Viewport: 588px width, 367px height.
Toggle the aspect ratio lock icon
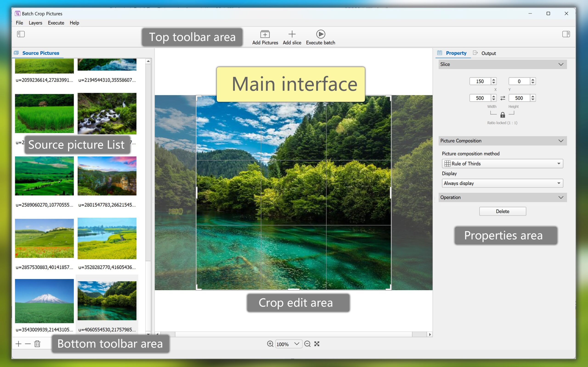click(503, 115)
